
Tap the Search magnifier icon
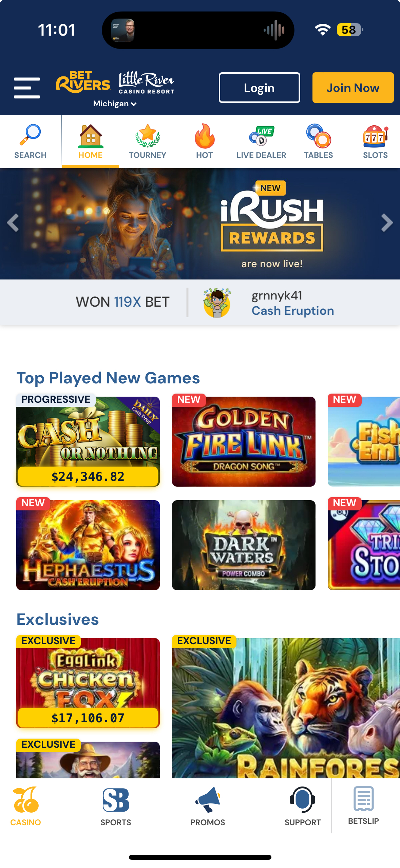coord(31,135)
